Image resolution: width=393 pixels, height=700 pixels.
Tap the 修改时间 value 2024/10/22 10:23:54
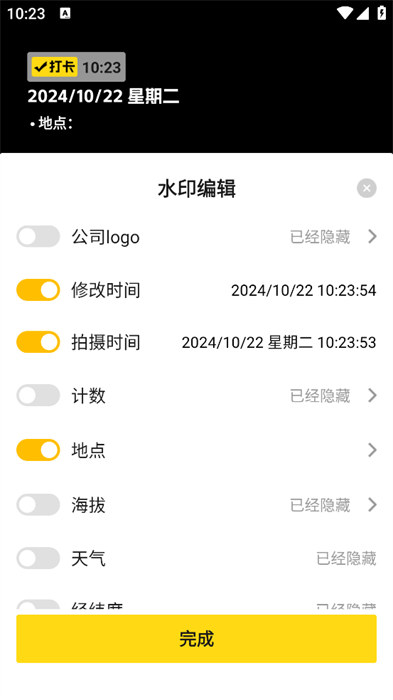(304, 291)
